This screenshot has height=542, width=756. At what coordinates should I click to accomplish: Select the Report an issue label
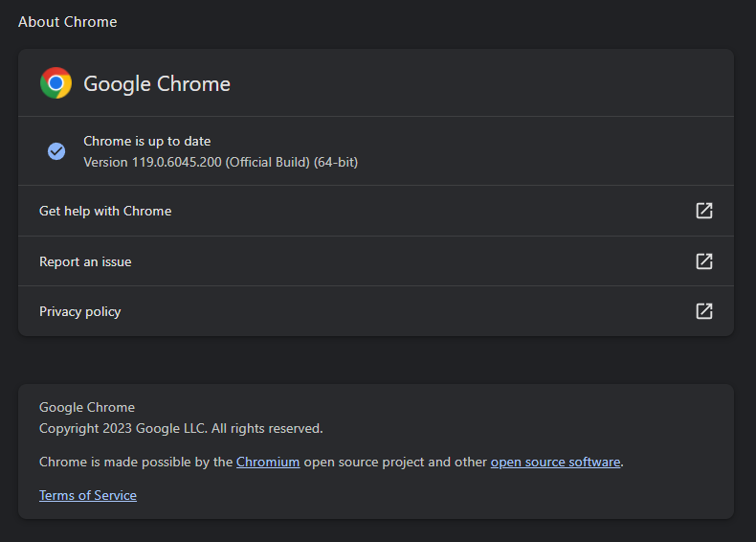[85, 261]
